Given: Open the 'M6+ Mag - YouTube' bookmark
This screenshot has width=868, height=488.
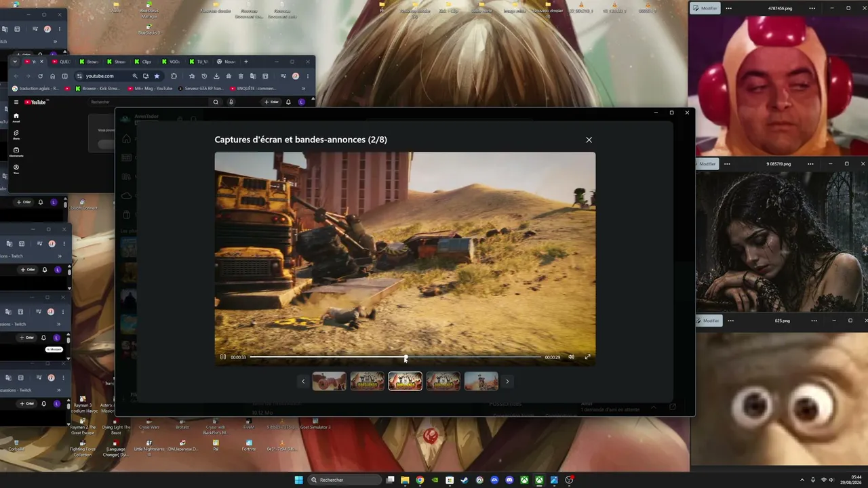Looking at the screenshot, I should click(150, 88).
